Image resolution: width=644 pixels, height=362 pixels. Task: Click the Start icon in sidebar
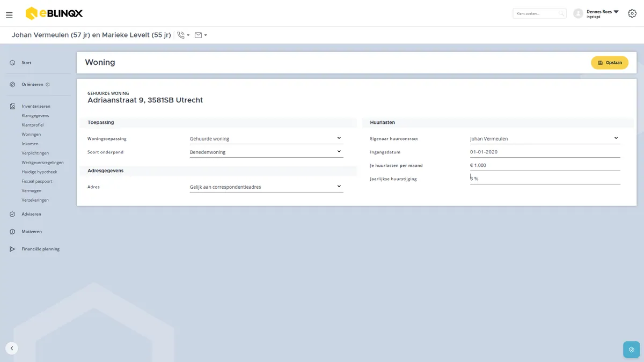click(x=12, y=63)
